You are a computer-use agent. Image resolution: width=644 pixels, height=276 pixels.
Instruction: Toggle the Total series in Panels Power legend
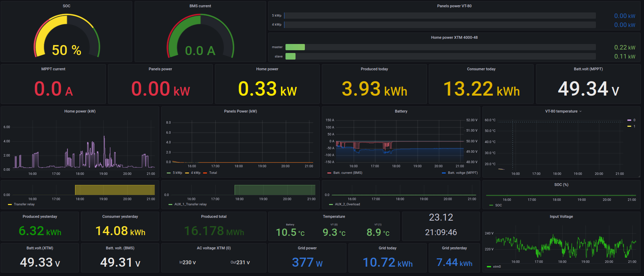click(213, 173)
